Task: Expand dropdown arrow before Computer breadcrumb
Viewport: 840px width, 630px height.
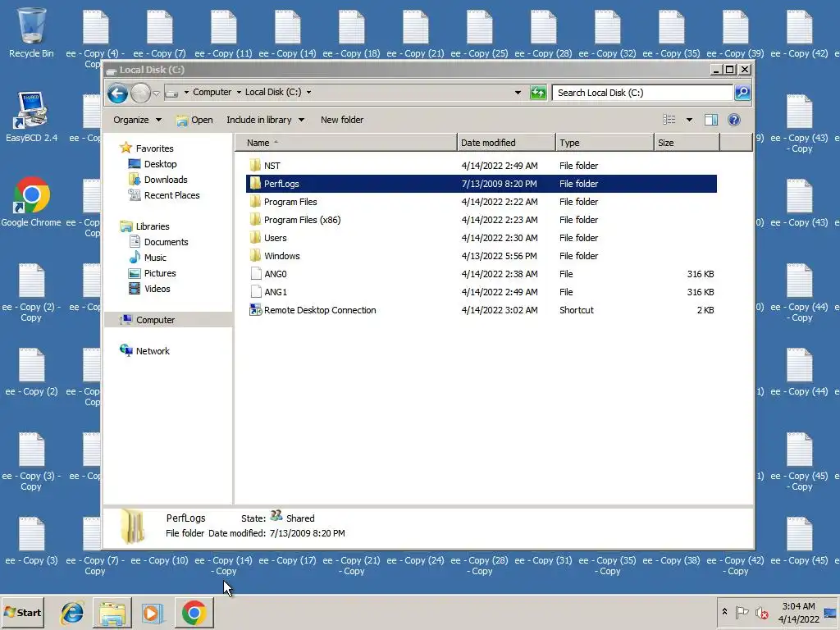Action: coord(186,92)
